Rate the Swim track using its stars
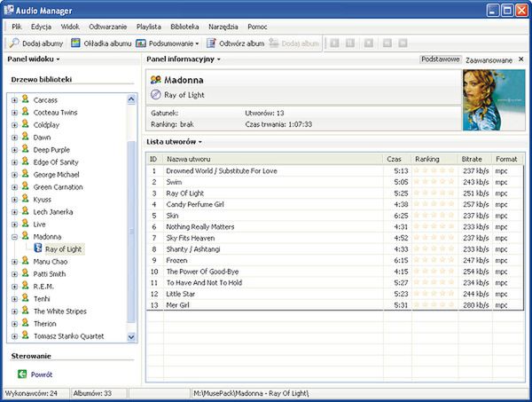The height and width of the screenshot is (402, 532). (x=433, y=182)
